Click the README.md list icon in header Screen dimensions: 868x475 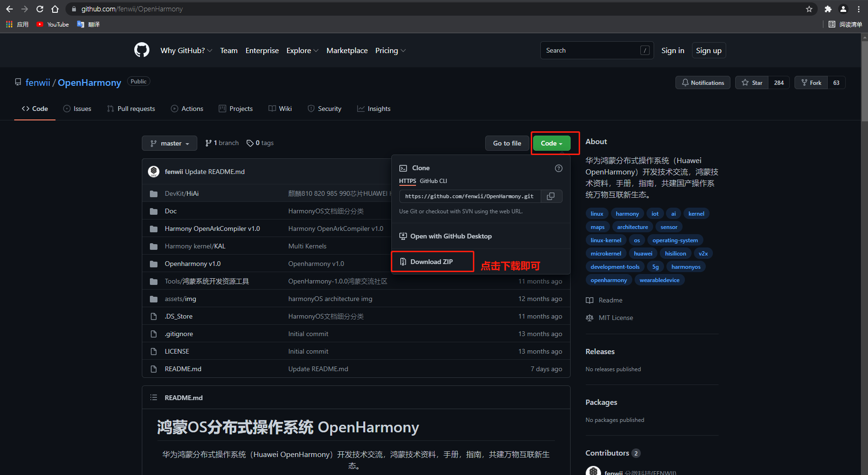coord(154,397)
